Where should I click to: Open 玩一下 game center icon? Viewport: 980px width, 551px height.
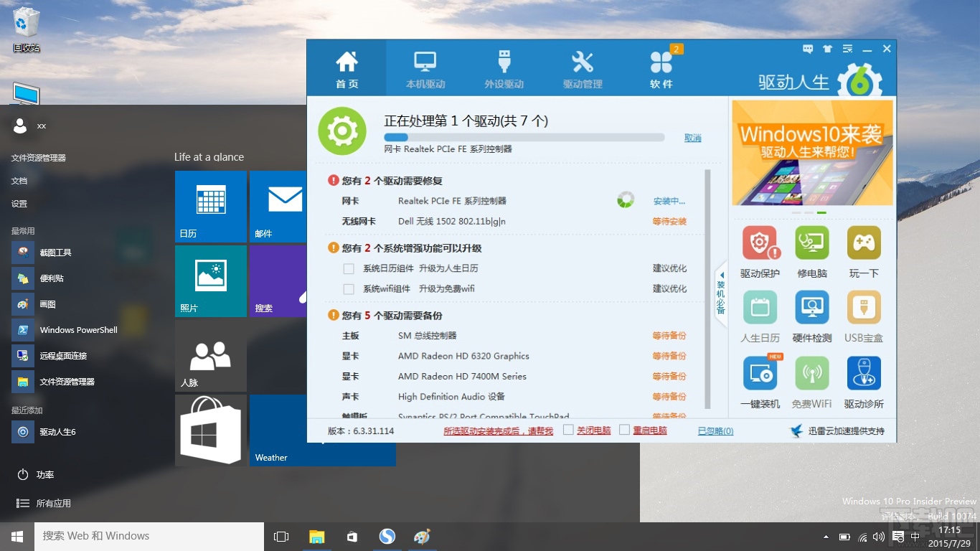coord(863,243)
